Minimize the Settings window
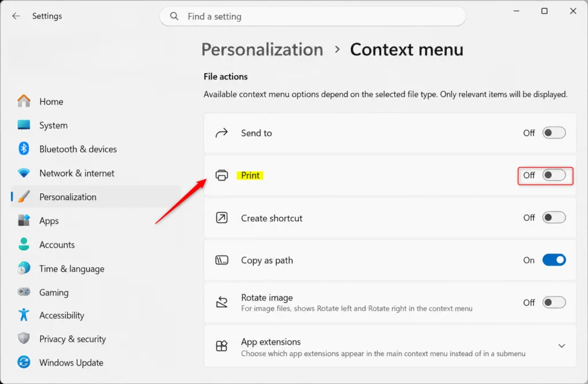This screenshot has width=588, height=384. tap(516, 11)
